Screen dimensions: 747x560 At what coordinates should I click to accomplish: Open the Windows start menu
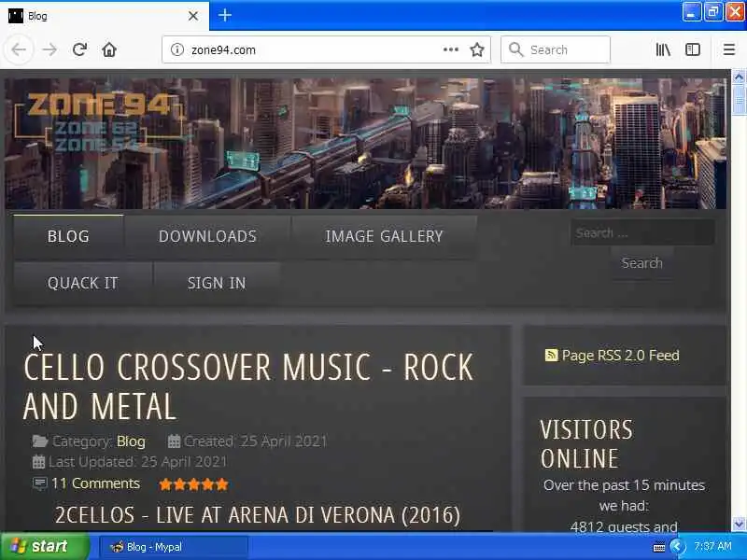(x=44, y=546)
